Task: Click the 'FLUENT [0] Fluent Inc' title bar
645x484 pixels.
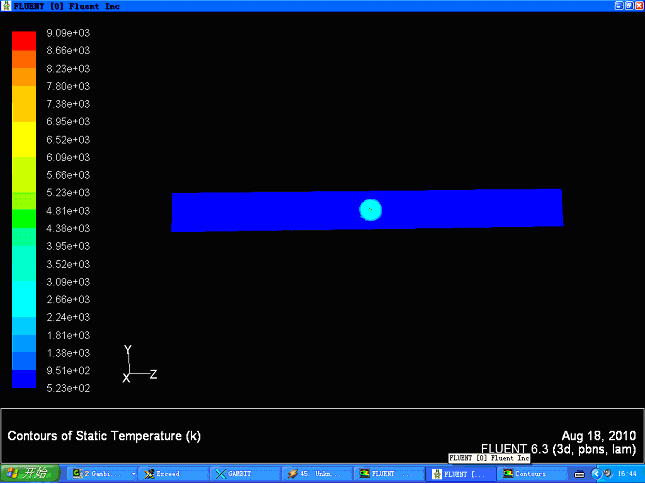Action: coord(300,6)
